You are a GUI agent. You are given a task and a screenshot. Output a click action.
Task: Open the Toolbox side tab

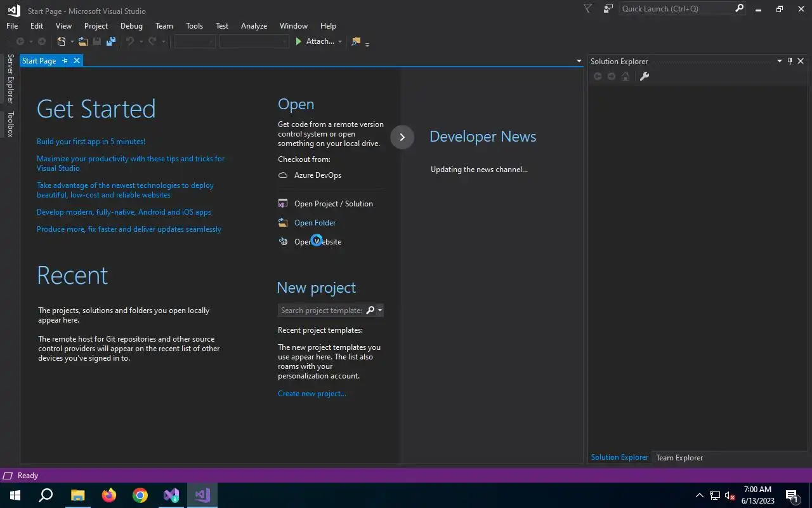[x=10, y=124]
